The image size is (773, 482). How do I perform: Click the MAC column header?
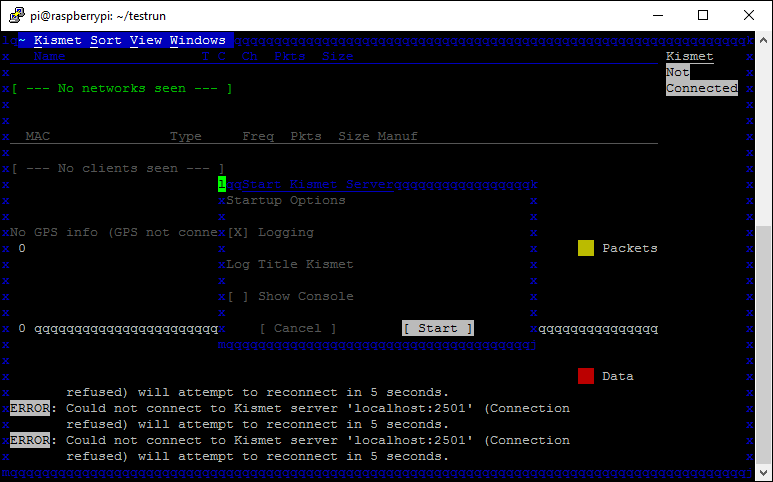coord(37,136)
